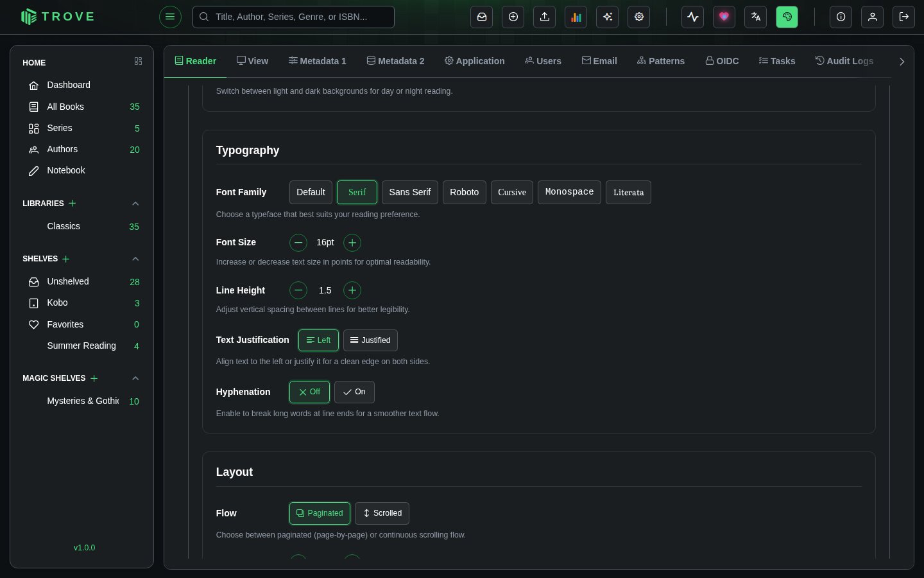Image resolution: width=924 pixels, height=578 pixels.
Task: Click the logout icon
Action: (904, 17)
